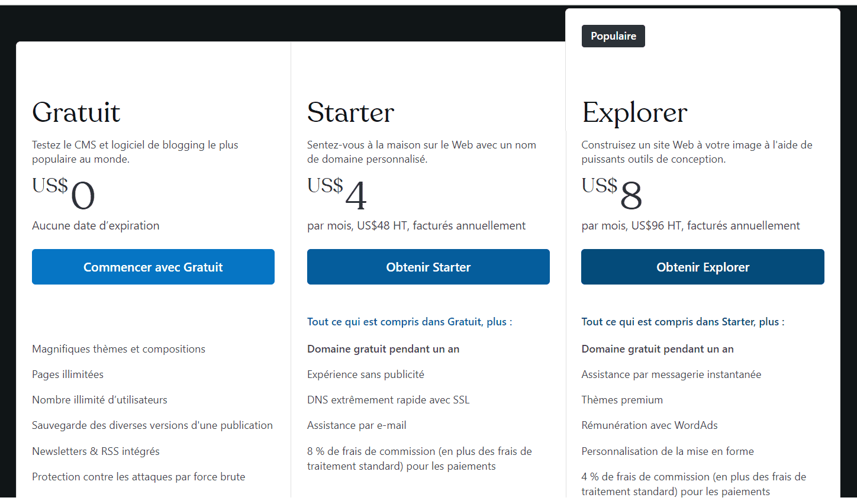The height and width of the screenshot is (504, 857).
Task: Click 'Assistance par messagerie instantanée' feature
Action: [x=671, y=374]
